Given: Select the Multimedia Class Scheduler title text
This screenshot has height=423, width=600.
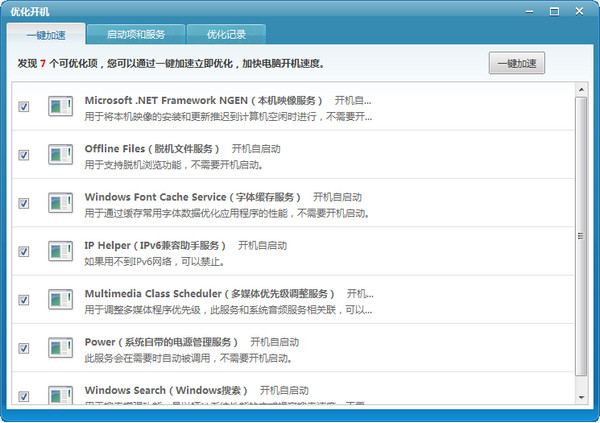Looking at the screenshot, I should (209, 294).
